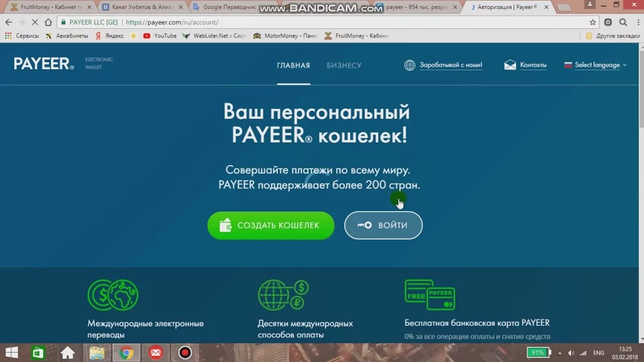Switch to the Google Переводчик browser tab
644x362 pixels.
click(229, 7)
